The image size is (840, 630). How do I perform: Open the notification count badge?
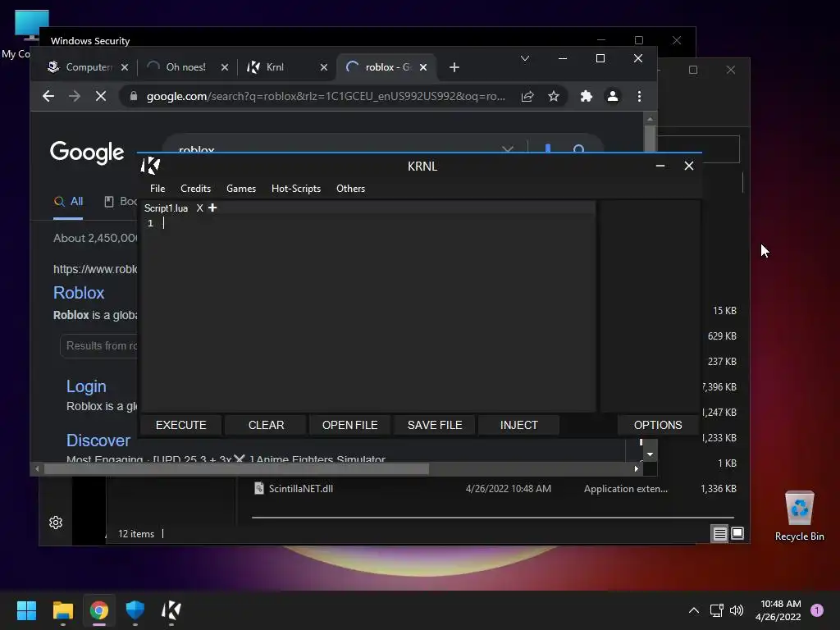coord(817,610)
